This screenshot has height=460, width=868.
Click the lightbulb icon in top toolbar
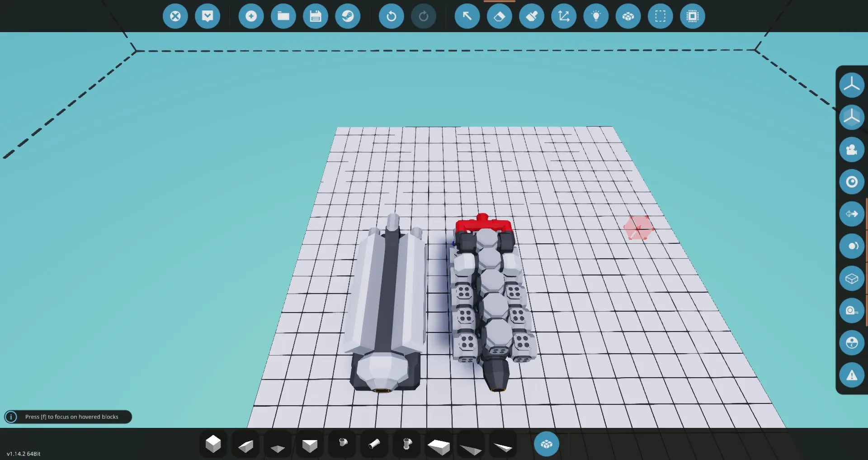tap(596, 16)
